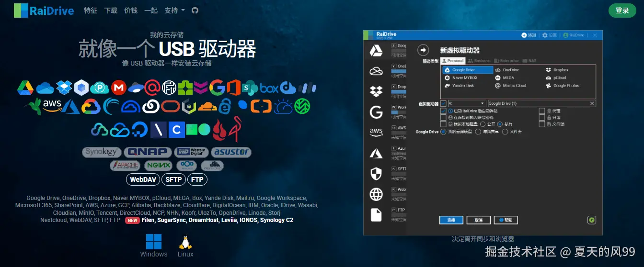Click the RaiDrive logo in the website header
644x267 pixels.
(44, 10)
